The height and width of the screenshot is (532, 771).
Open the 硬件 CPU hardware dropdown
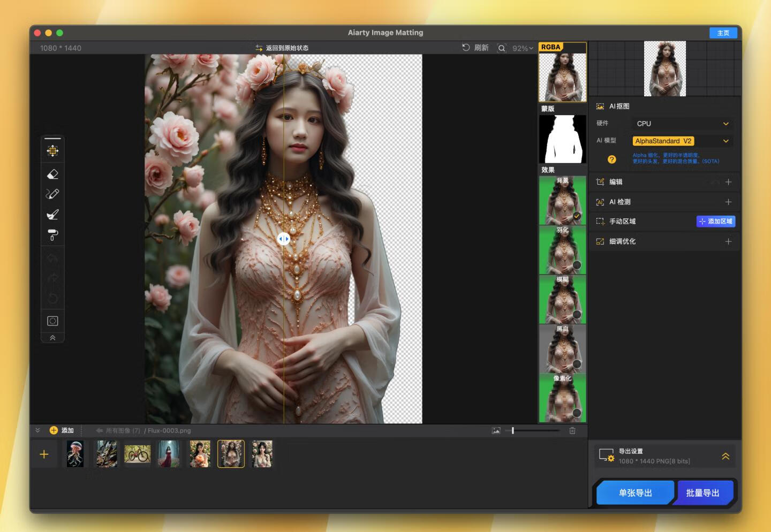coord(682,124)
